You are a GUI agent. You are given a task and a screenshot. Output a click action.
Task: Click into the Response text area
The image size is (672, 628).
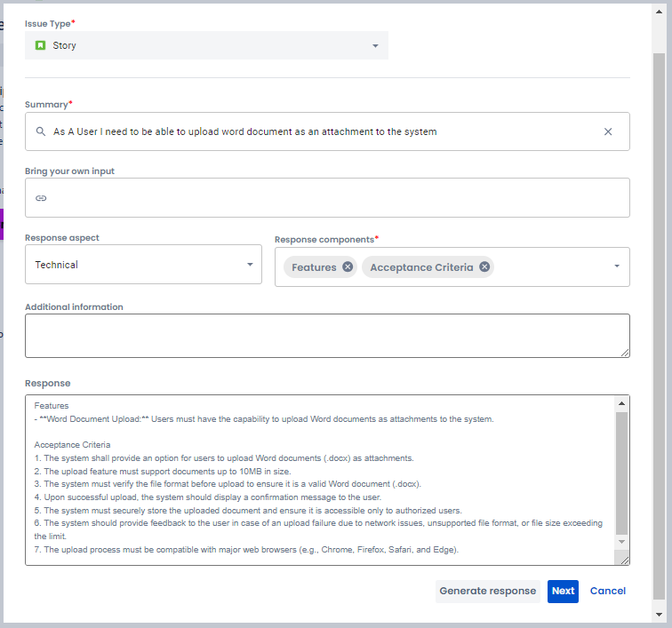point(320,480)
